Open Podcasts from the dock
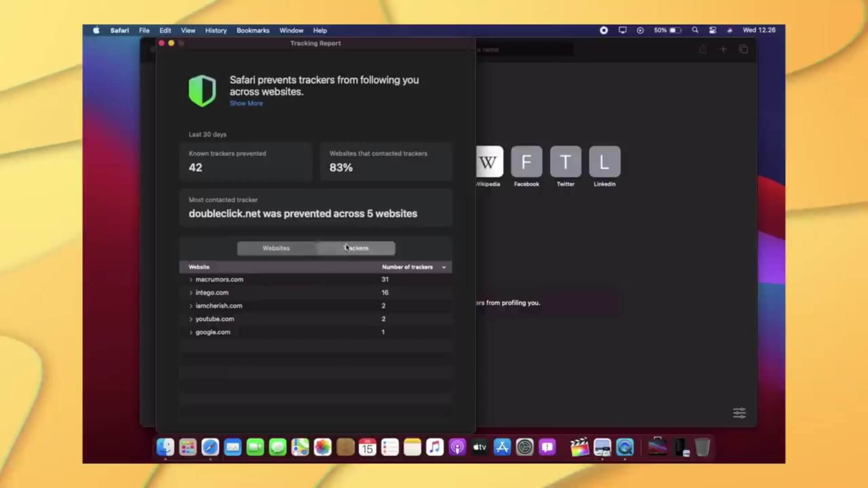 tap(458, 447)
